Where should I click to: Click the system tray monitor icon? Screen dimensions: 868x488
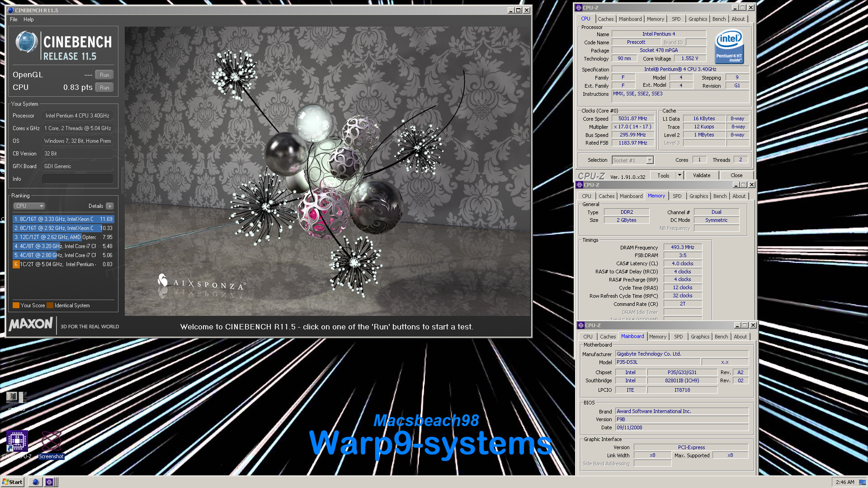[x=862, y=482]
